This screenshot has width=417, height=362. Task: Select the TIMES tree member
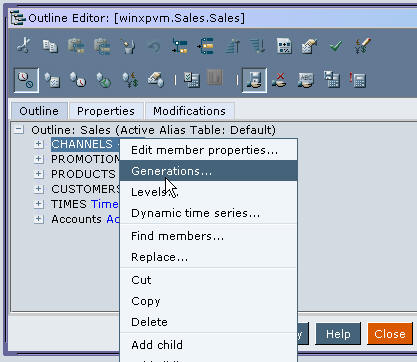coord(69,204)
